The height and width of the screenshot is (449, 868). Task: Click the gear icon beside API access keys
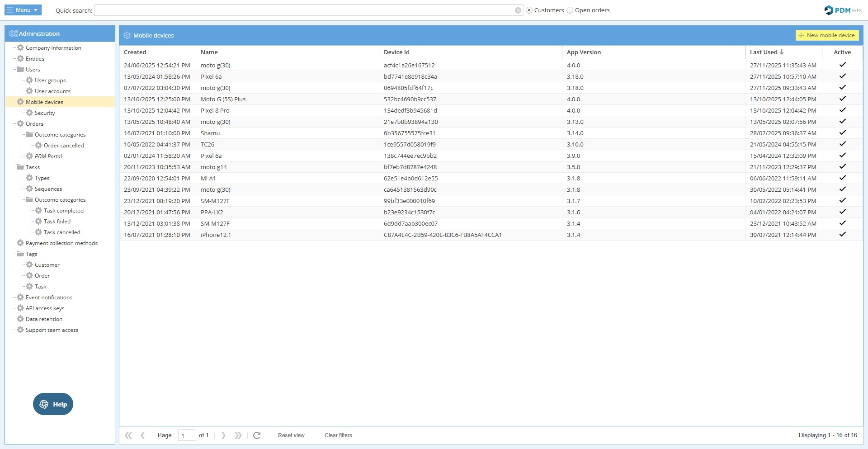tap(20, 308)
